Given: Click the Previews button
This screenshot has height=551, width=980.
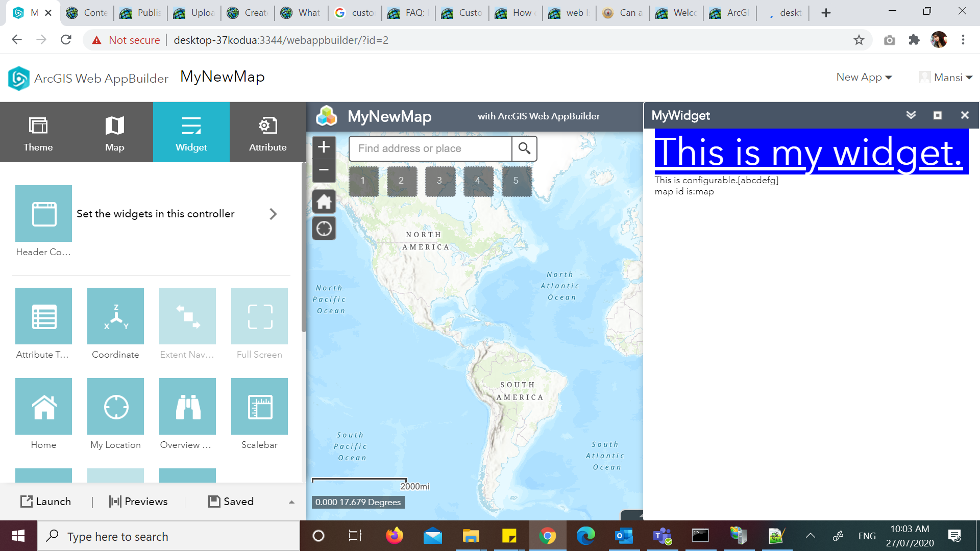Looking at the screenshot, I should (138, 502).
